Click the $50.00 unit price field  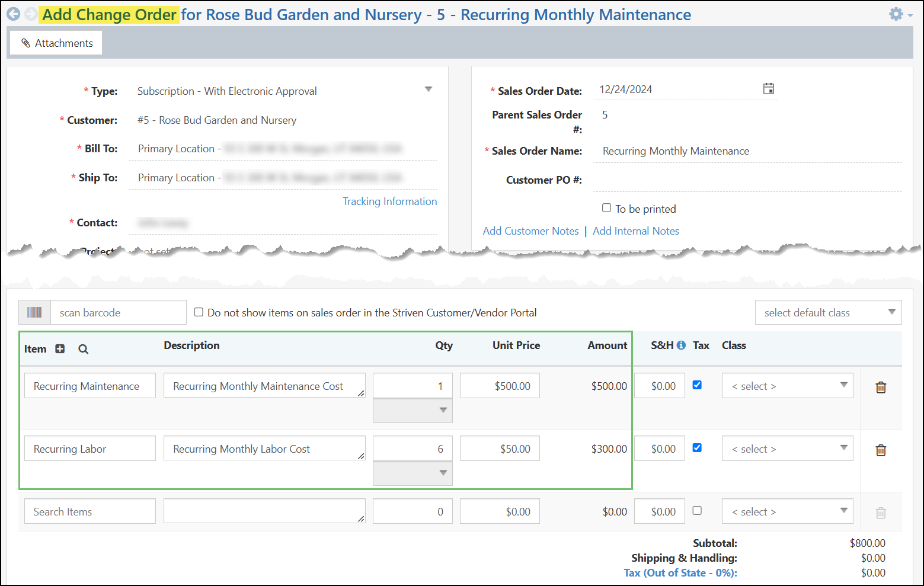[x=500, y=449]
